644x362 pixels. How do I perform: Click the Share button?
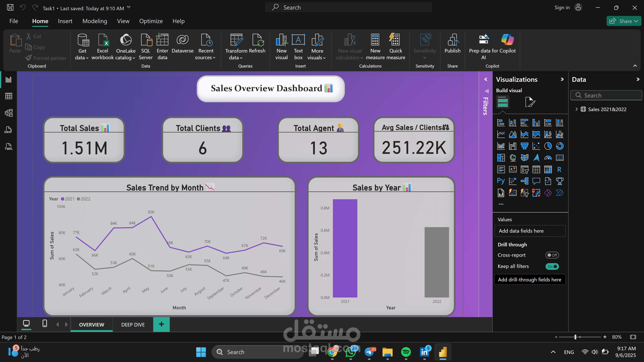click(x=624, y=21)
